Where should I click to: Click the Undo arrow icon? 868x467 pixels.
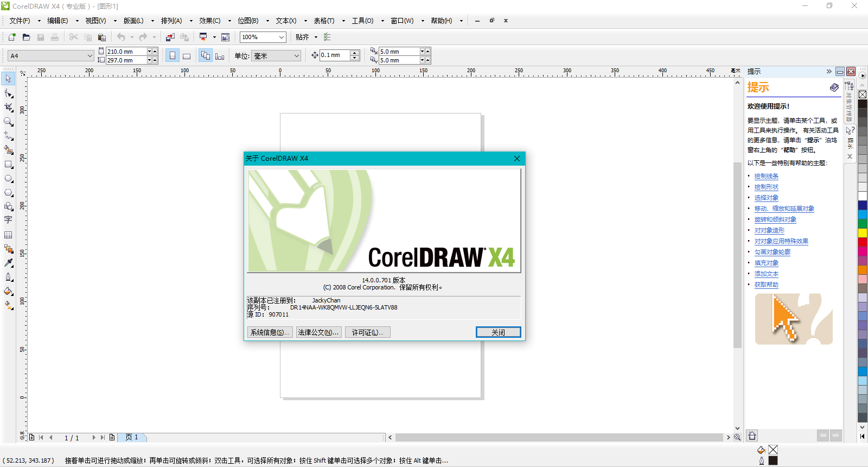(x=121, y=37)
